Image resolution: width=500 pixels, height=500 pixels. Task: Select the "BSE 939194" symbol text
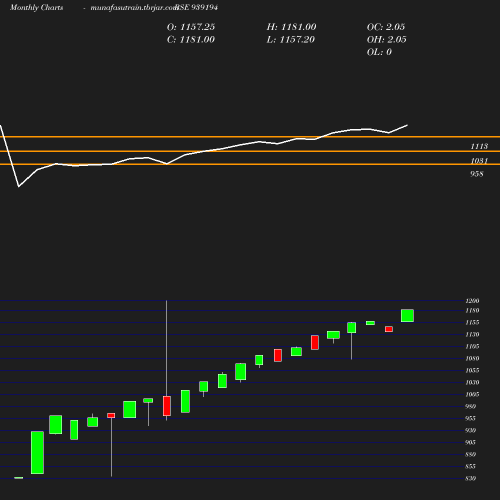197,8
